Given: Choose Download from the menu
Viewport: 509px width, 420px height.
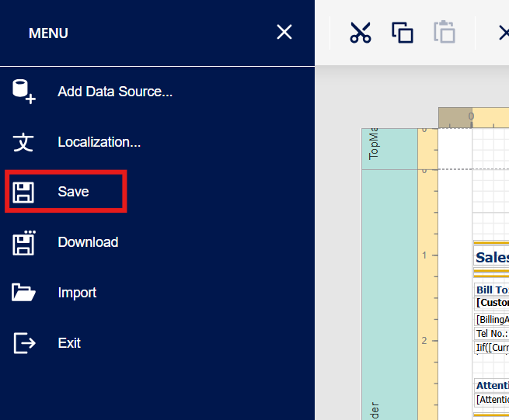Looking at the screenshot, I should click(x=88, y=242).
